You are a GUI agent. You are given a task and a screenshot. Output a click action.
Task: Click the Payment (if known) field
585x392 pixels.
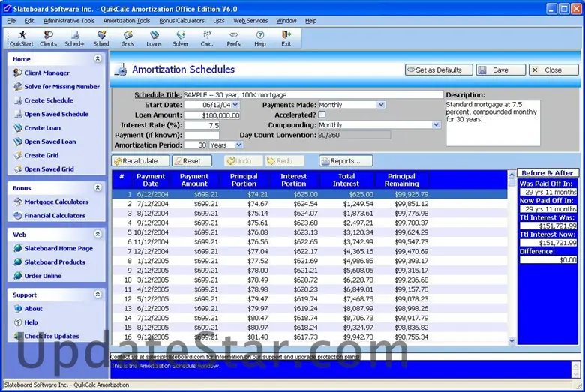pyautogui.click(x=202, y=135)
